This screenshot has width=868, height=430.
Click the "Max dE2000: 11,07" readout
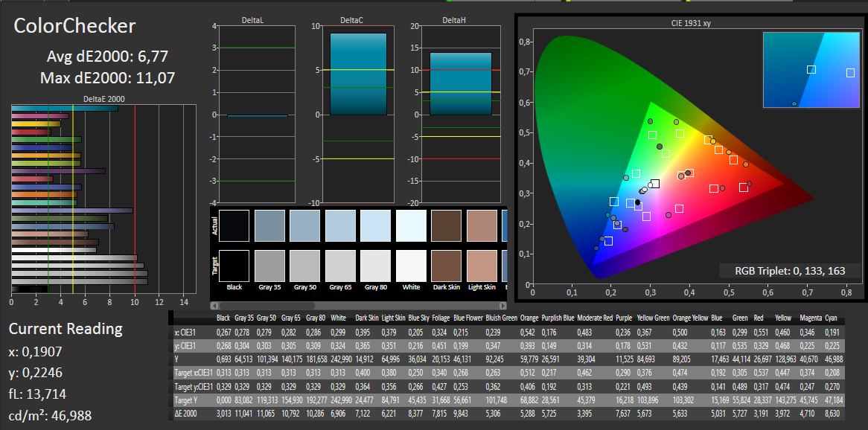point(107,78)
